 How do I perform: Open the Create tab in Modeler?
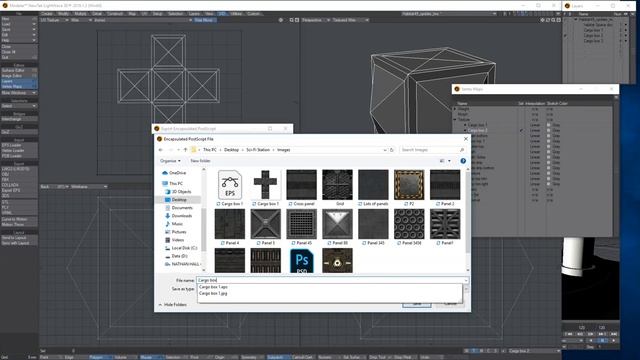(47, 14)
